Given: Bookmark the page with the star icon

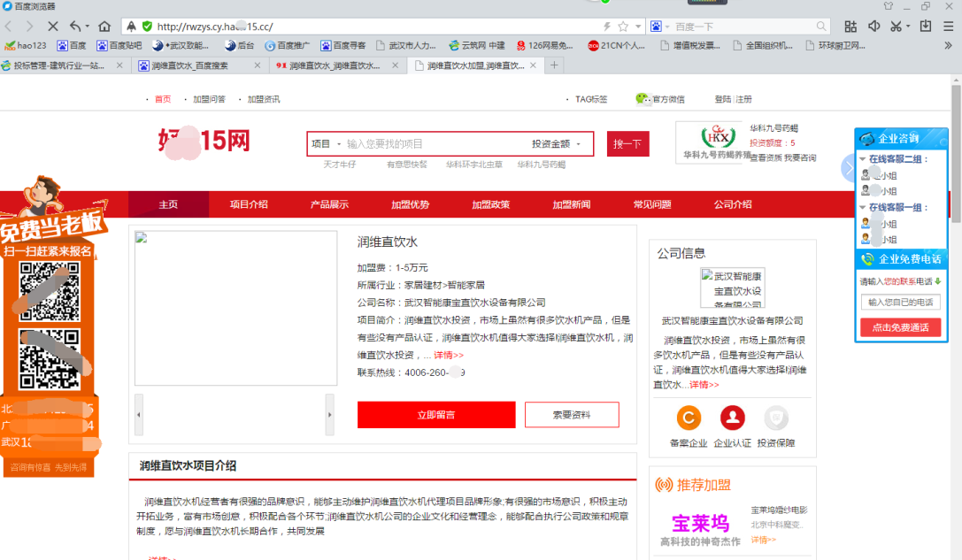Looking at the screenshot, I should pyautogui.click(x=623, y=27).
